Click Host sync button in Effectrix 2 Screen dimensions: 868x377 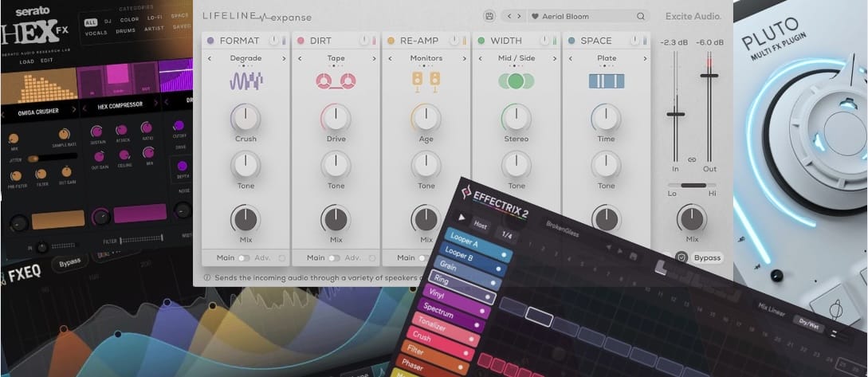point(479,226)
